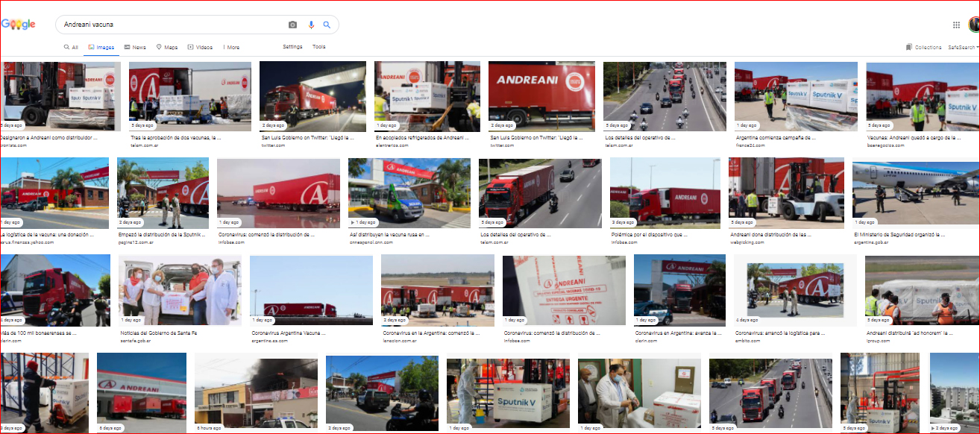This screenshot has width=980, height=434.
Task: Switch to the Maps tab
Action: pyautogui.click(x=167, y=47)
